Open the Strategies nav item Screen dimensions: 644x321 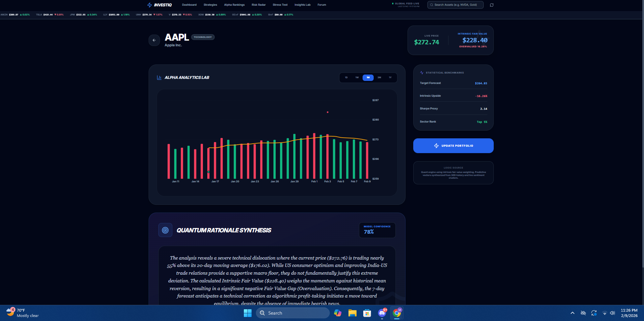coord(210,5)
